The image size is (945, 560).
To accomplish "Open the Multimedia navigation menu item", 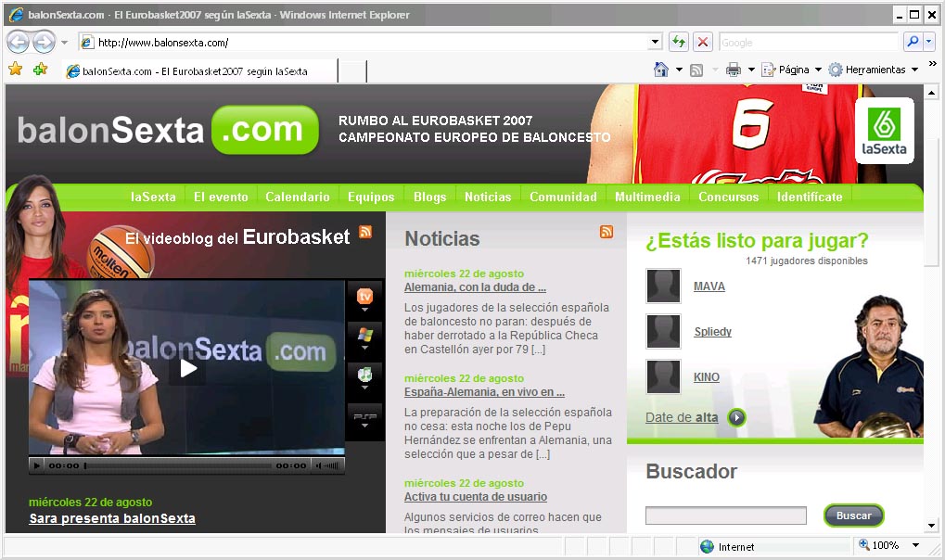I will [647, 197].
